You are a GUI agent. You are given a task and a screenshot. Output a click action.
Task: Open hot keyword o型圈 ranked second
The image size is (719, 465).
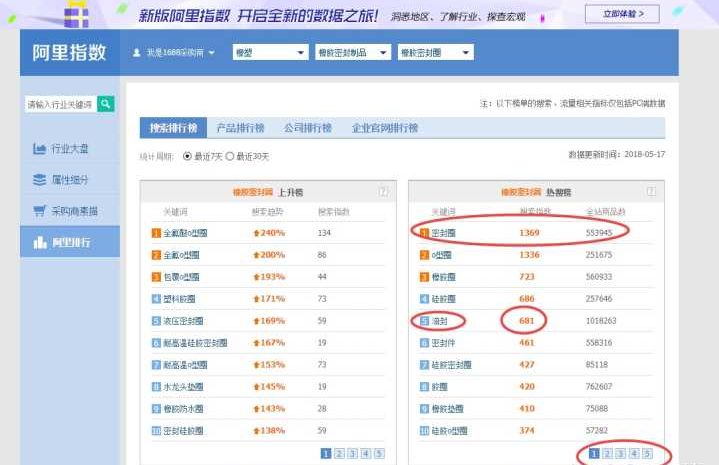coord(442,255)
